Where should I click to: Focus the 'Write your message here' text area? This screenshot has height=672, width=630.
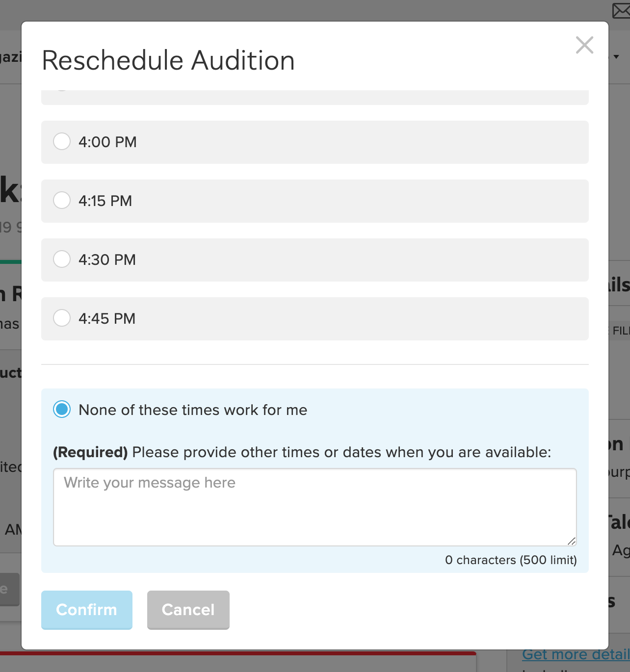point(315,507)
